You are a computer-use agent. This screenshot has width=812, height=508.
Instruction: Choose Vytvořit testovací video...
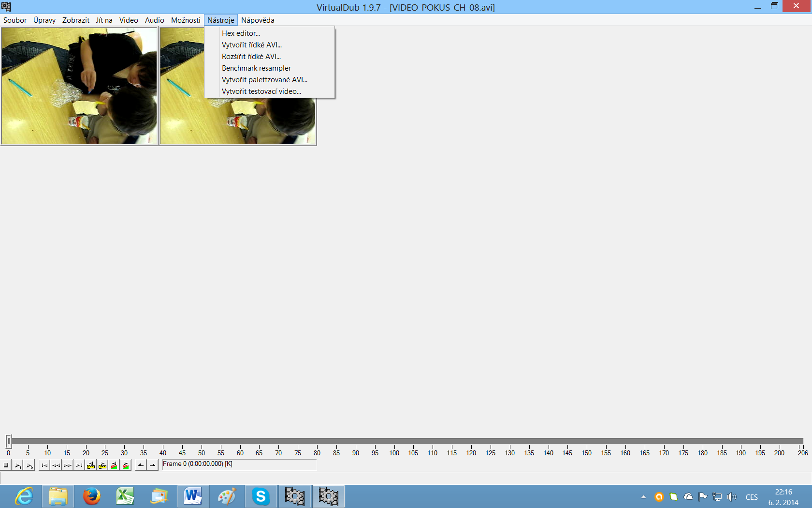click(x=270, y=91)
